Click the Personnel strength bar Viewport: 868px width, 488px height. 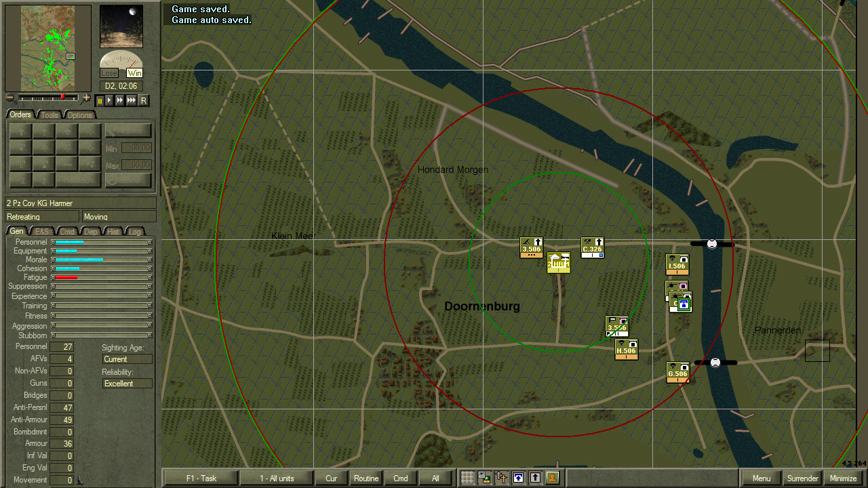point(102,242)
